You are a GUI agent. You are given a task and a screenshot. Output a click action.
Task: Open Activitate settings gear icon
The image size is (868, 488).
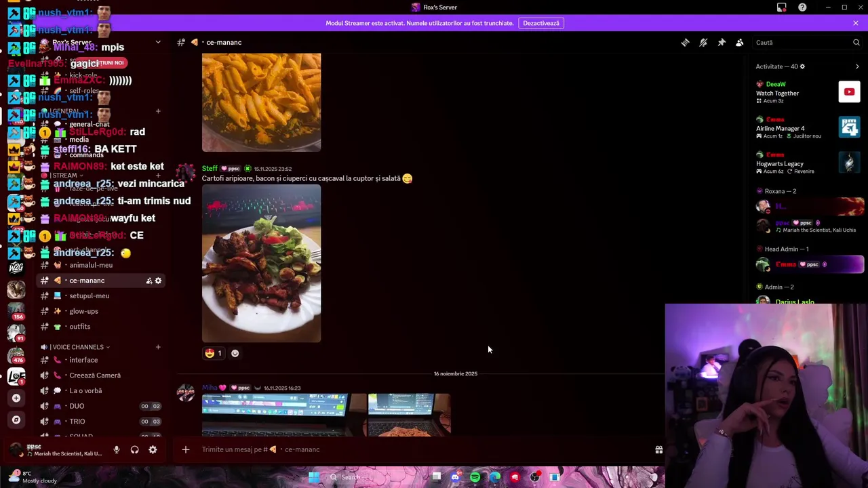[x=802, y=66]
